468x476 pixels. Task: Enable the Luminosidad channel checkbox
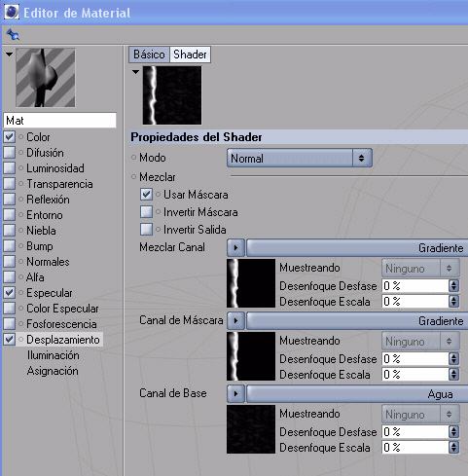[9, 167]
